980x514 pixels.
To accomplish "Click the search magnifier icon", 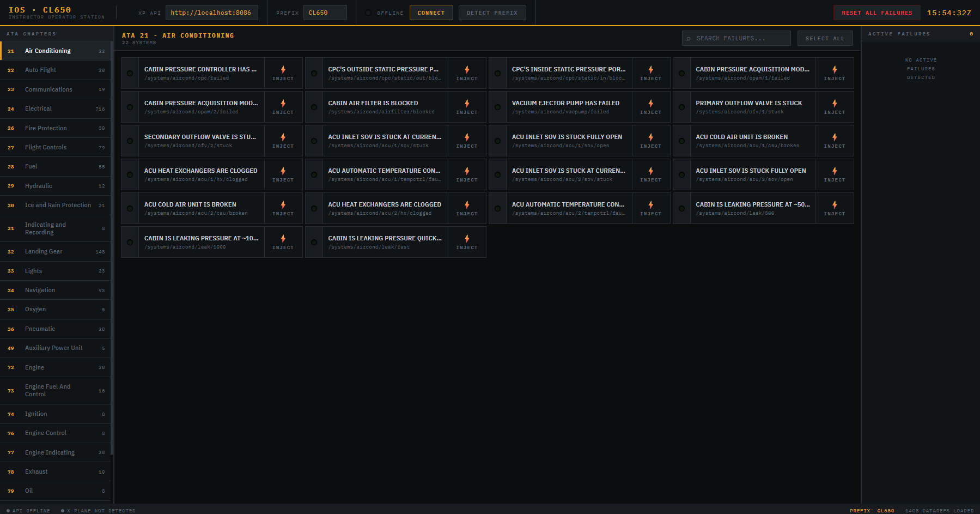I will (x=689, y=39).
